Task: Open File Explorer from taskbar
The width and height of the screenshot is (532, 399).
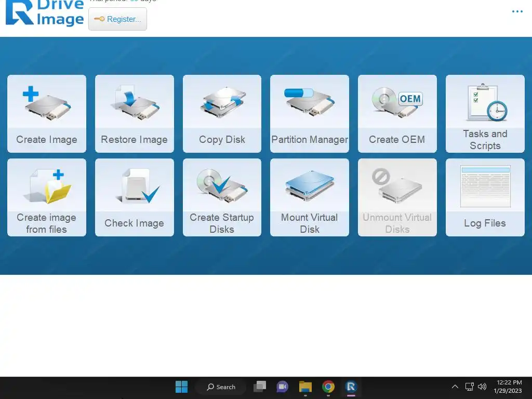Action: (305, 387)
